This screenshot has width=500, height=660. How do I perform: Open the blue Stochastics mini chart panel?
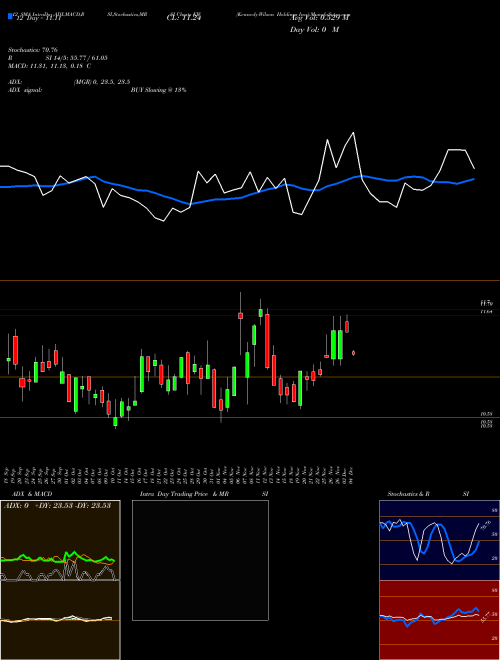click(x=439, y=540)
